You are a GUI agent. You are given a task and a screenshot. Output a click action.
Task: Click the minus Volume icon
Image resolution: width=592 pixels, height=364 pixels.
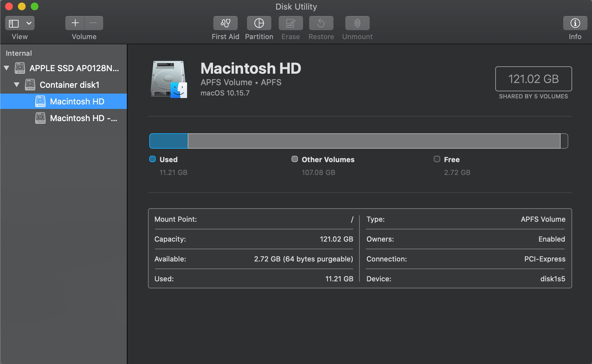tap(93, 23)
